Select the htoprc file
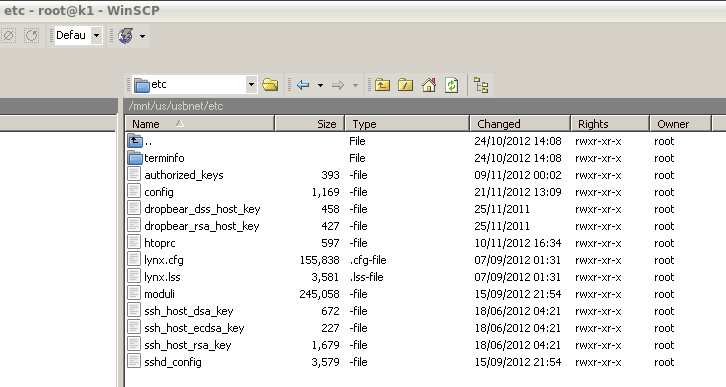The width and height of the screenshot is (726, 387). pyautogui.click(x=160, y=243)
